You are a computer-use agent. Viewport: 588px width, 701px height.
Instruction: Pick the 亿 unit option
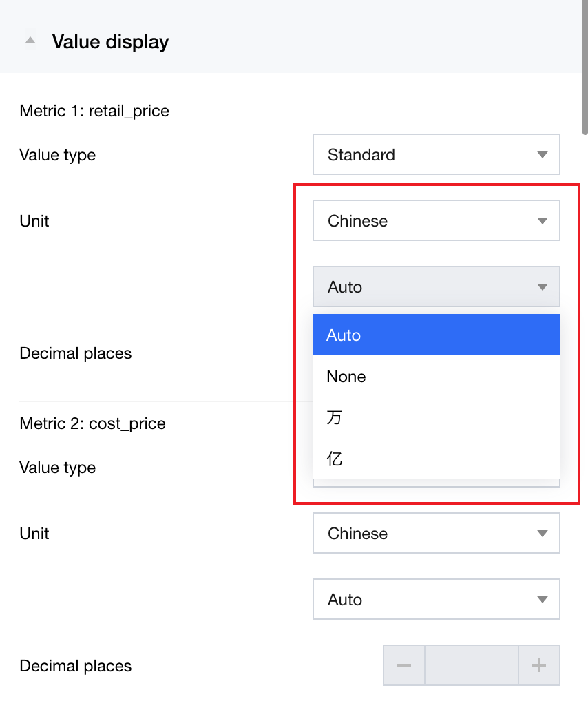click(436, 459)
